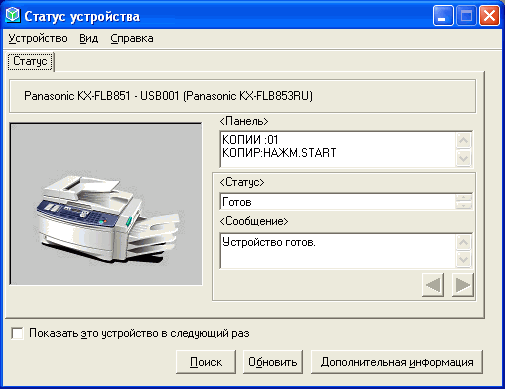Click the Статус field up spinner arrow

[463, 198]
